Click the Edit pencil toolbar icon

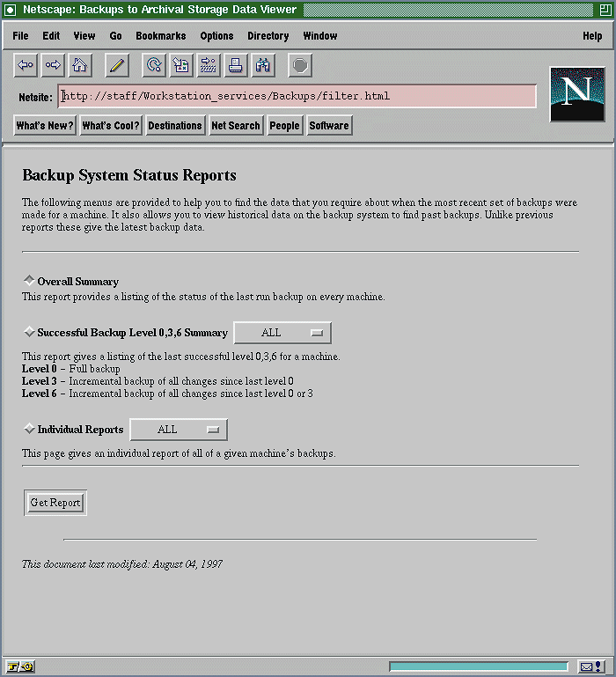tap(117, 65)
